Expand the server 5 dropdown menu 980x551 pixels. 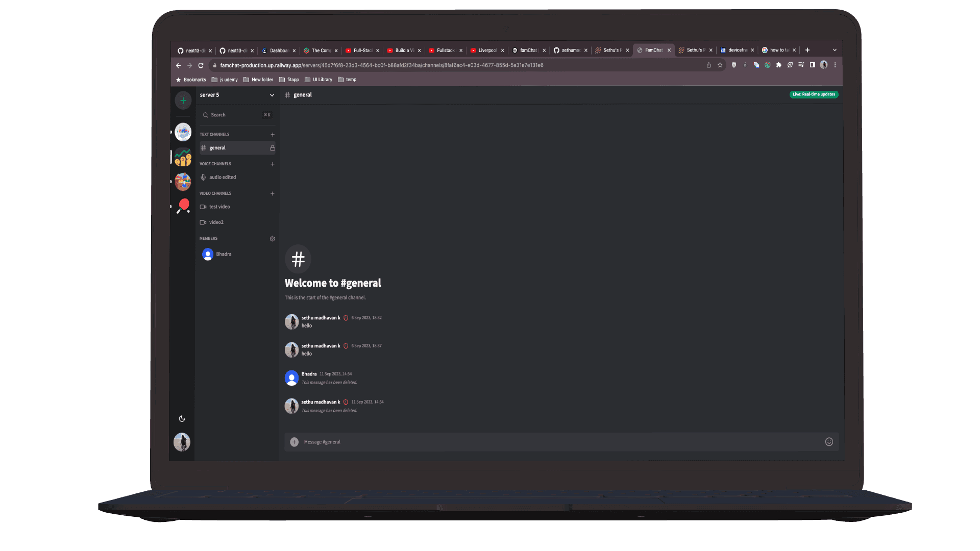[272, 95]
